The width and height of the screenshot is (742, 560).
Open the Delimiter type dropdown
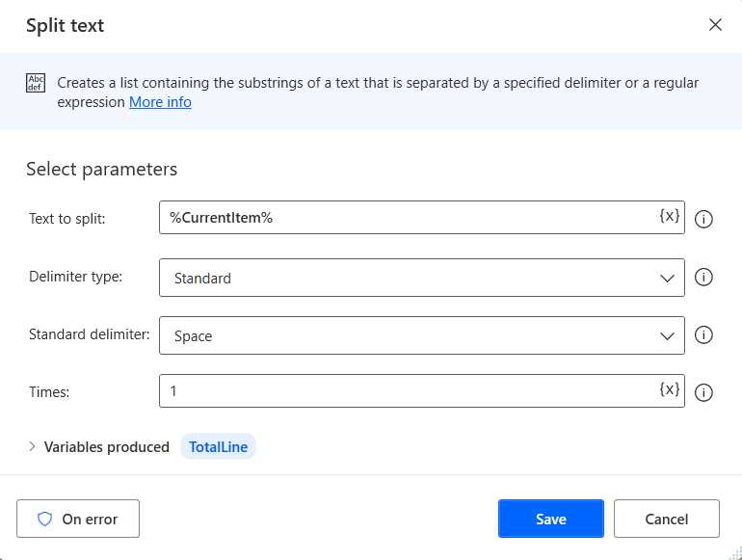pos(421,278)
